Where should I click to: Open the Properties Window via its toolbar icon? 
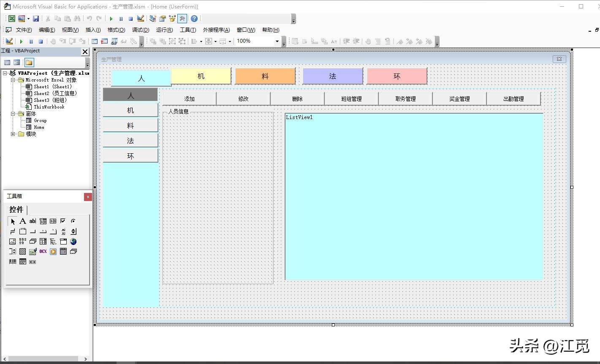pos(162,19)
